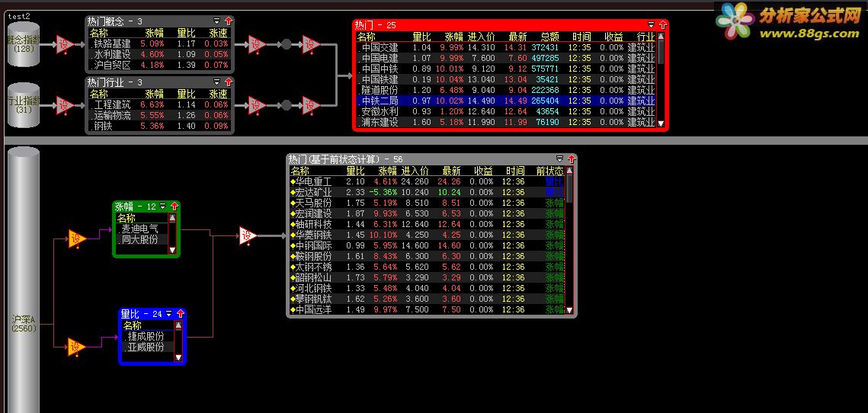Viewport: 868px width, 413px height.
Task: Open the dropdown menu of 热门 - 25 panel
Action: 651,25
